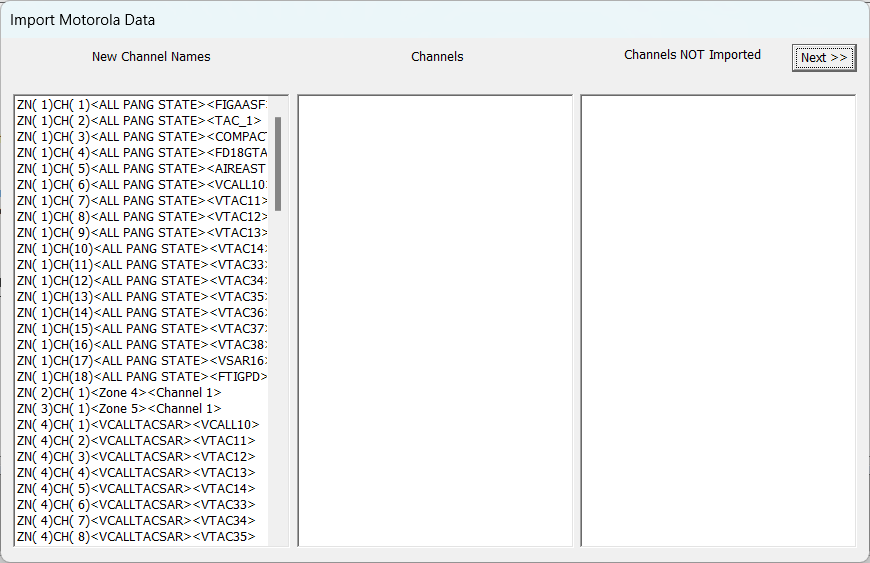Click the New Channel Names heading
The width and height of the screenshot is (870, 563).
click(151, 57)
